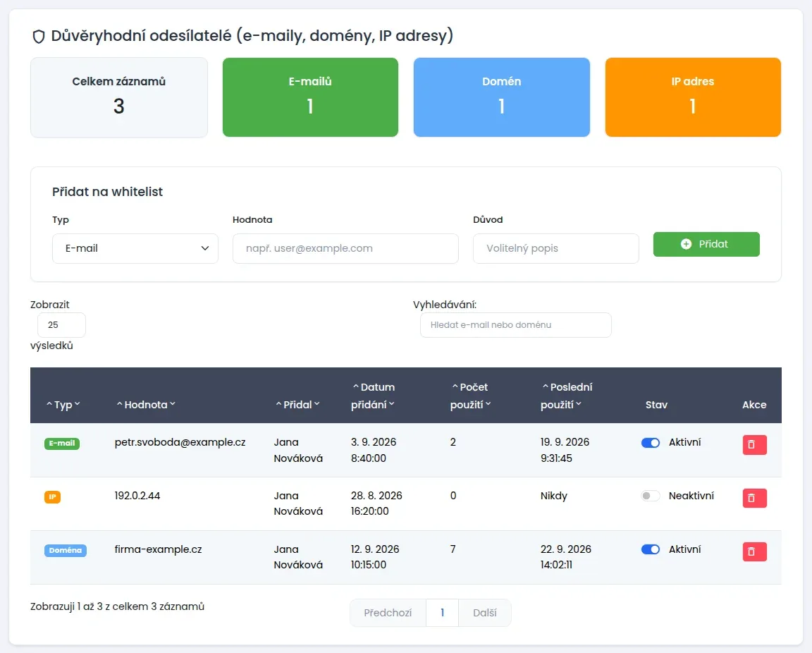Click the 192.0.2.44 value cell
The image size is (812, 653).
[137, 496]
